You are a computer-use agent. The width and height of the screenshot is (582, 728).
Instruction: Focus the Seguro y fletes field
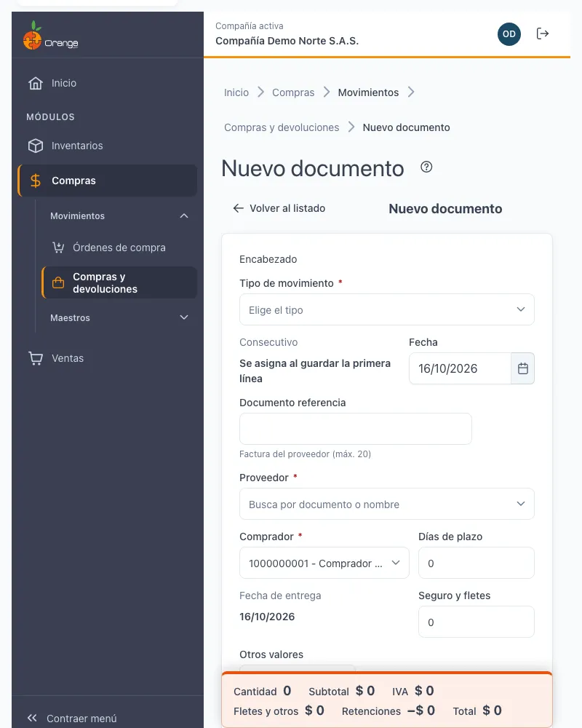coord(477,622)
